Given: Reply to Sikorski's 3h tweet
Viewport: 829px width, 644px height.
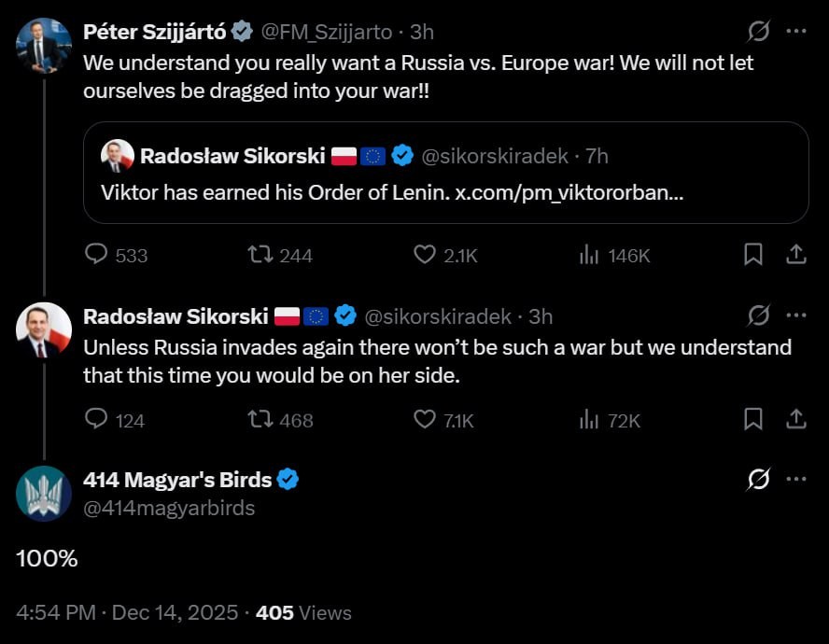Looking at the screenshot, I should [97, 420].
